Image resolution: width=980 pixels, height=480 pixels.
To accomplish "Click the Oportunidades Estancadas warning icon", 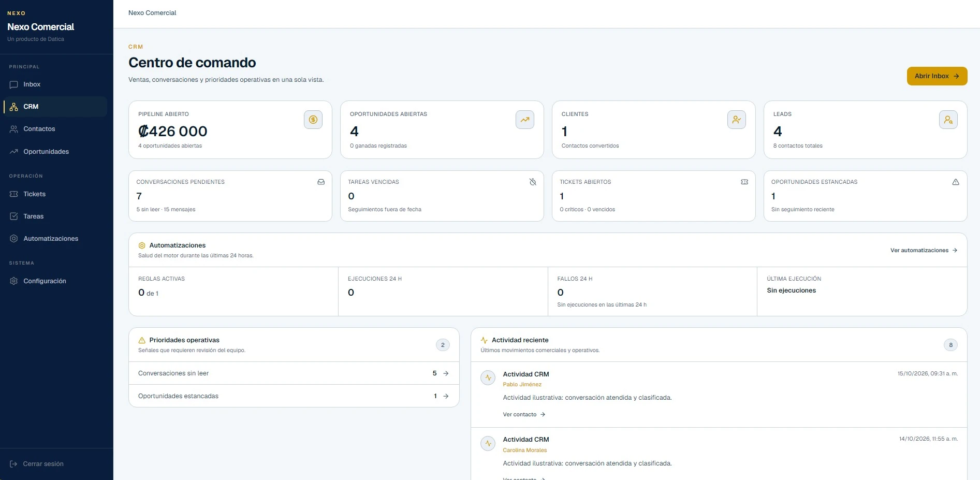I will click(956, 182).
